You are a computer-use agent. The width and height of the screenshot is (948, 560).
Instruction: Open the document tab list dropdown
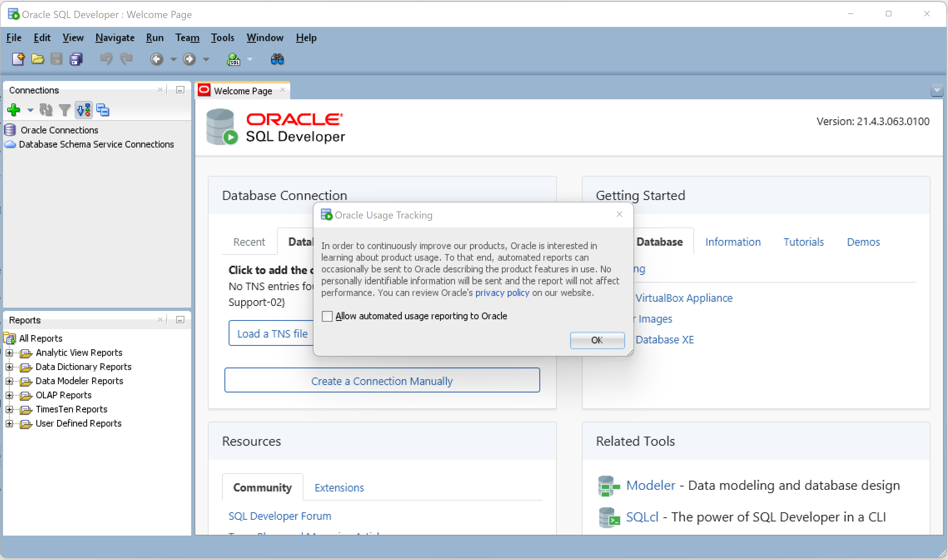coord(937,91)
